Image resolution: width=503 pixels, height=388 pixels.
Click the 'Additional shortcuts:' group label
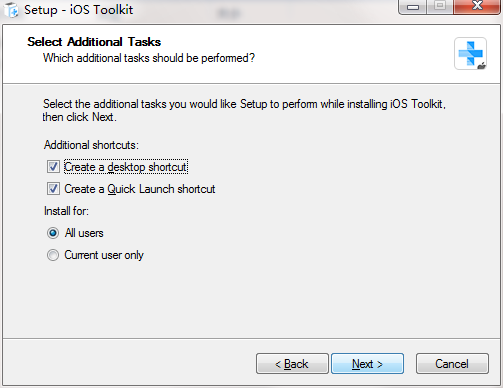click(x=91, y=145)
